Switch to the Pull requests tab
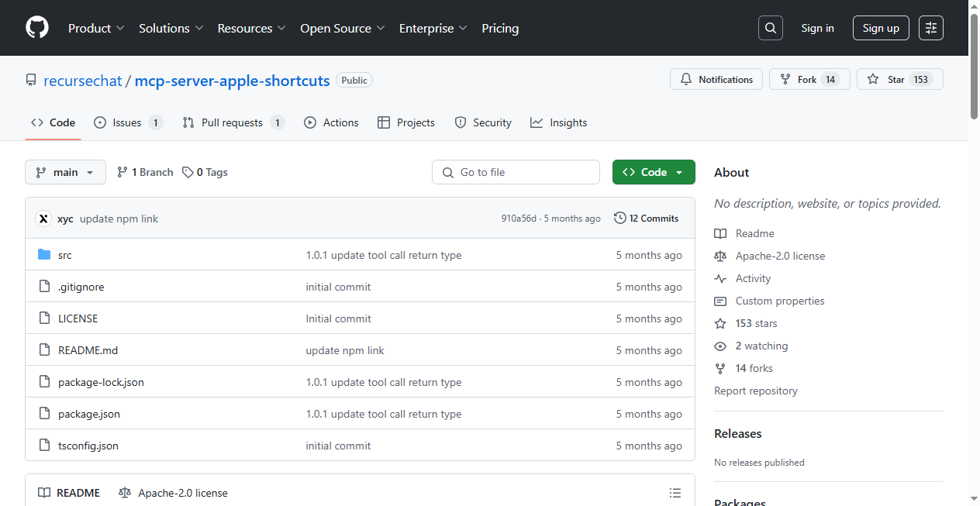The height and width of the screenshot is (506, 980). click(x=233, y=122)
